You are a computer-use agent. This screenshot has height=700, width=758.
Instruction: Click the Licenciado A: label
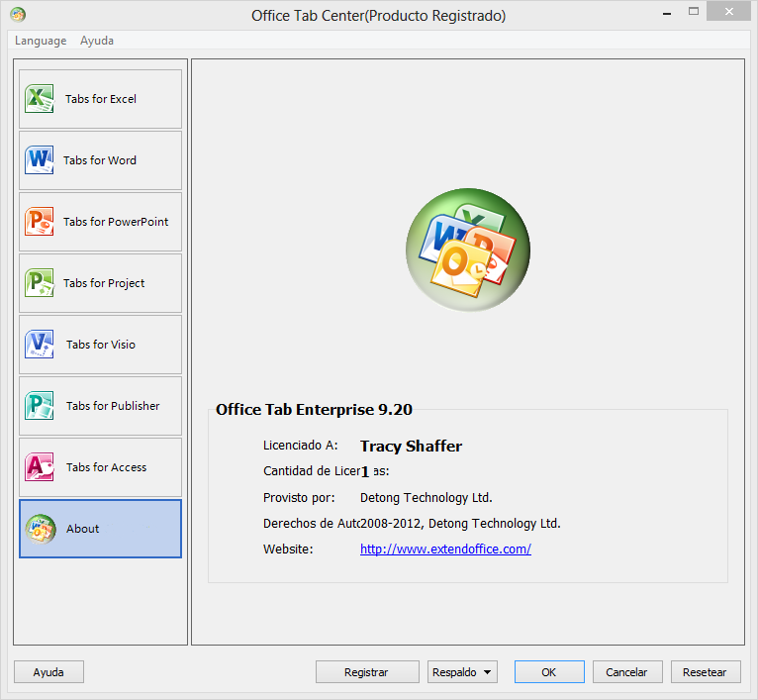[301, 446]
